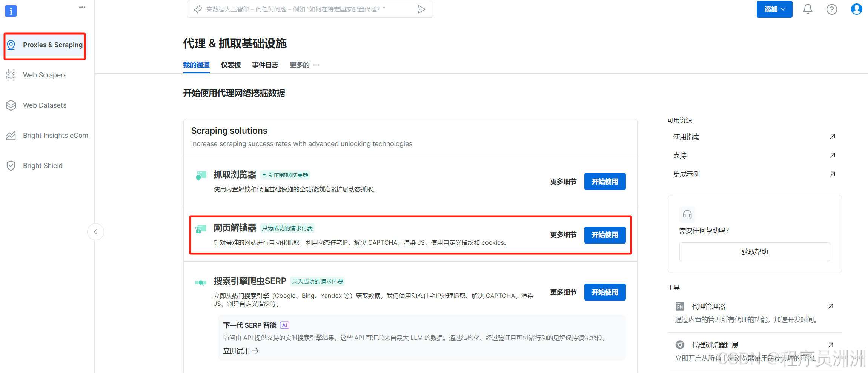Open external arrow next to 支持
The image size is (868, 373).
(x=832, y=155)
